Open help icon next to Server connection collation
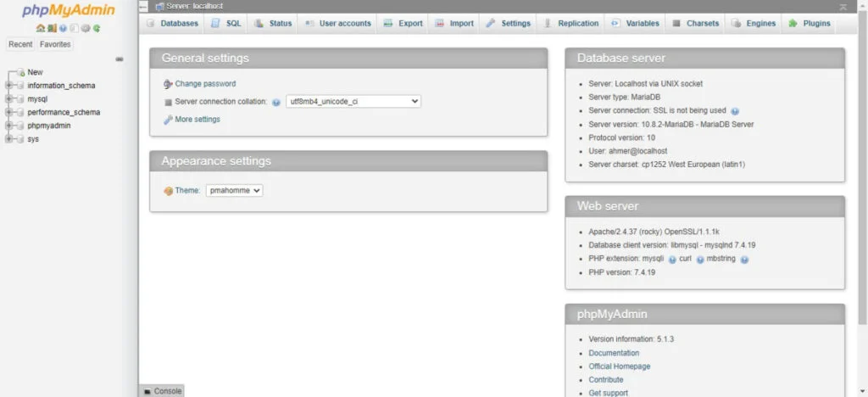Screen dimensions: 868x397 point(276,103)
